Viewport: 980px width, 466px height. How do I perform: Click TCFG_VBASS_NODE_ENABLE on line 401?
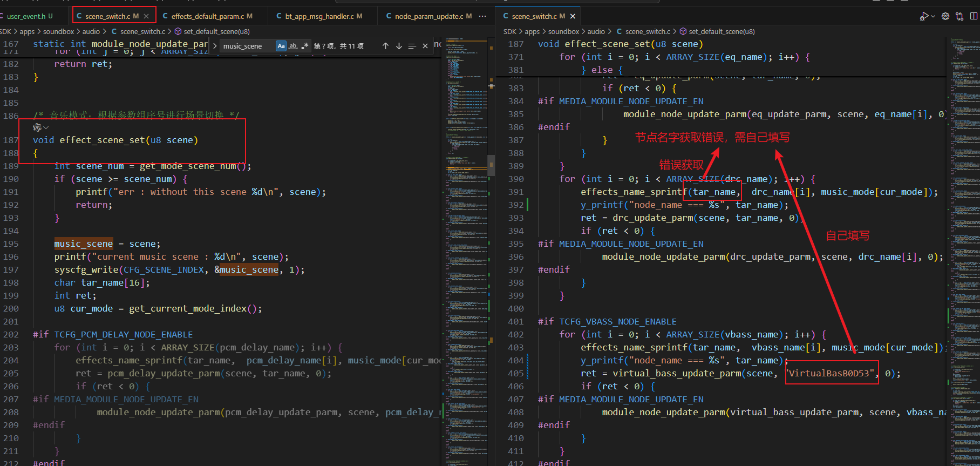pos(618,321)
